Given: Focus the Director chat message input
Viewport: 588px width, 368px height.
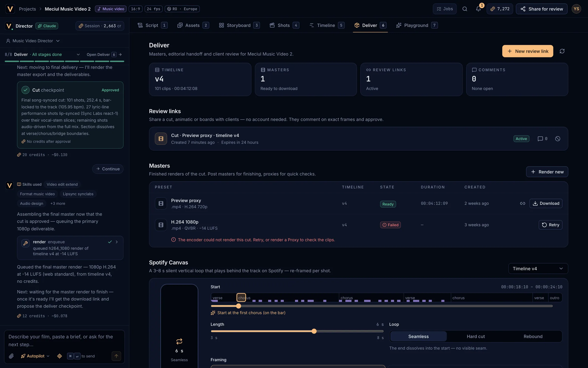Looking at the screenshot, I should (x=64, y=341).
